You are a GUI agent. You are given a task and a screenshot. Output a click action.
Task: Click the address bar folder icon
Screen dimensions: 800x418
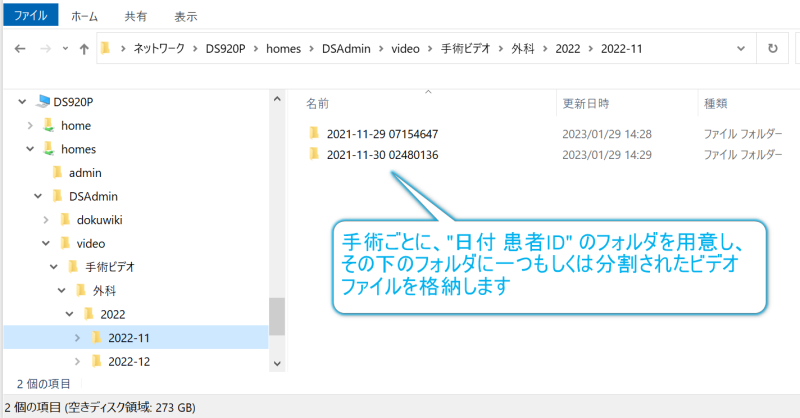[106, 48]
